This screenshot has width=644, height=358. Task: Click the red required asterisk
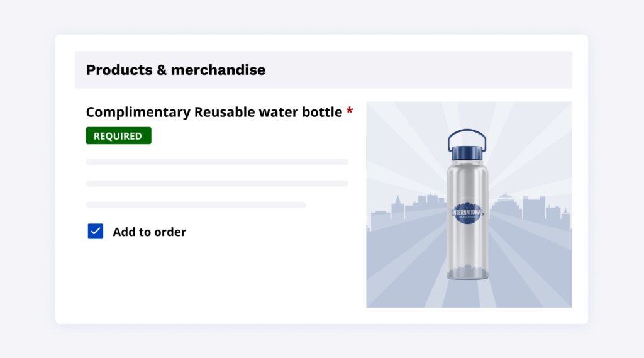pyautogui.click(x=350, y=113)
